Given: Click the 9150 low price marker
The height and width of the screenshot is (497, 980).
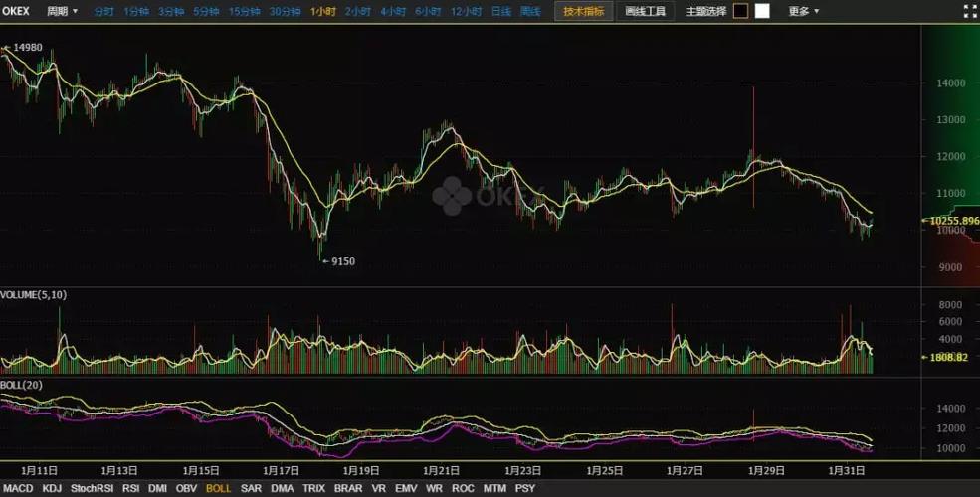Looking at the screenshot, I should (x=341, y=261).
